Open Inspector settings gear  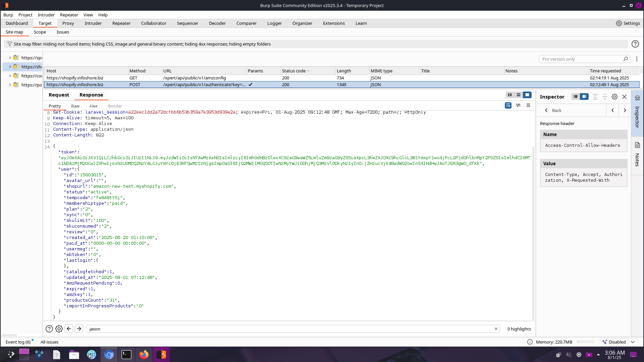[614, 97]
